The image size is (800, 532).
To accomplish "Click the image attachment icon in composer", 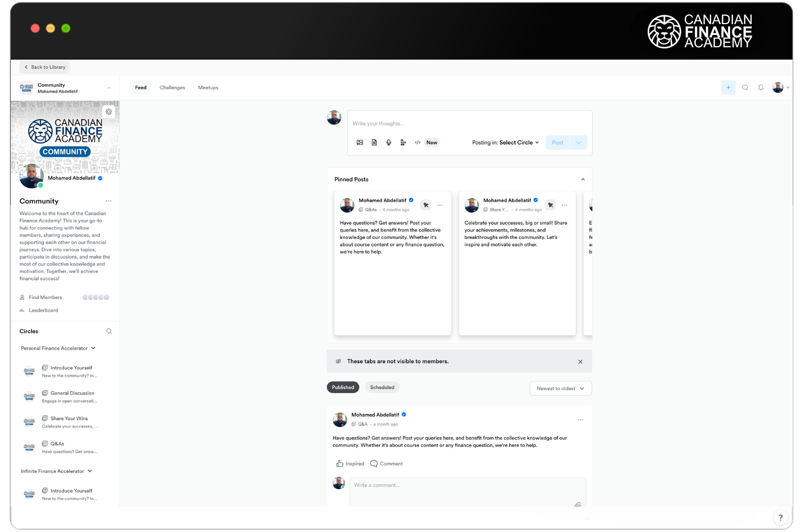I will coord(360,142).
